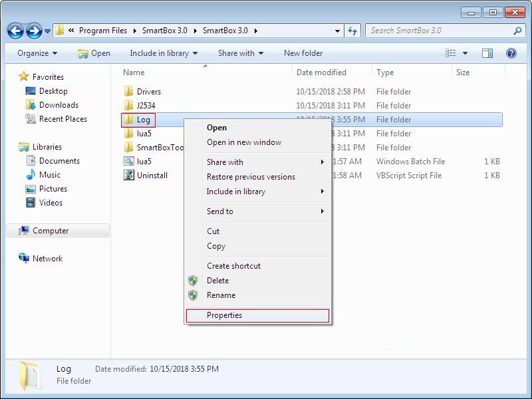Screen dimensions: 532x399
Task: Click Windows Batch File type text
Action: pyautogui.click(x=410, y=162)
